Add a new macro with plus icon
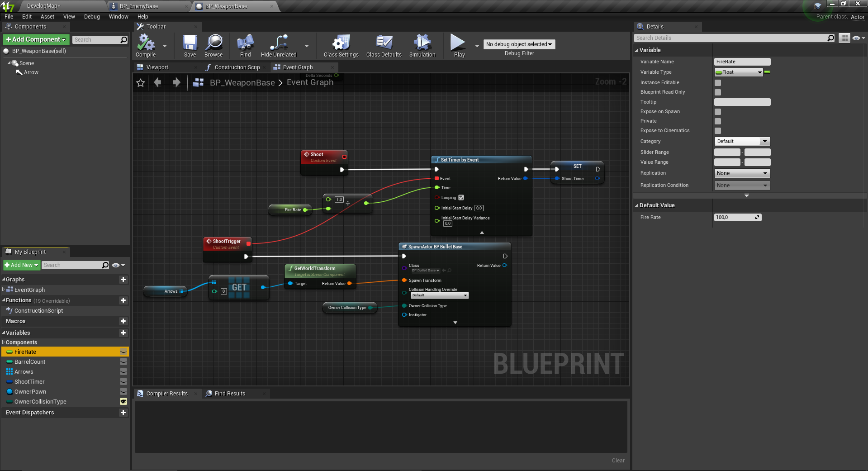This screenshot has height=471, width=868. (123, 321)
